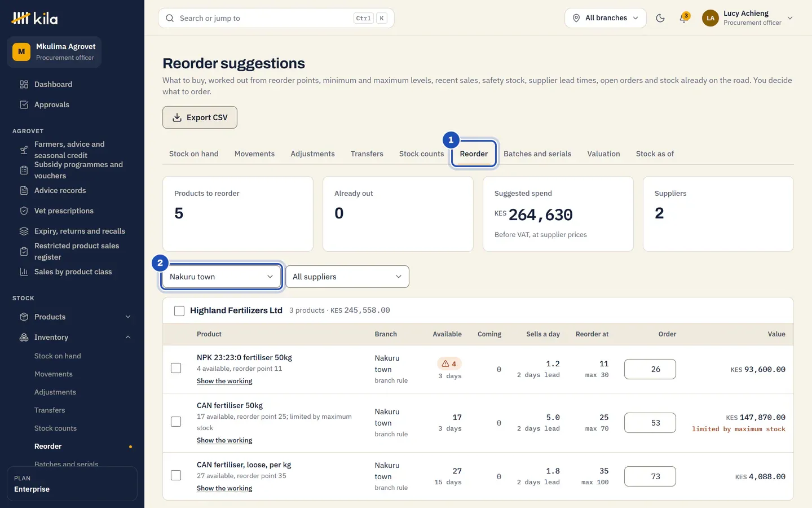Click the Dashboard grid icon
This screenshot has width=812, height=508.
click(x=24, y=85)
